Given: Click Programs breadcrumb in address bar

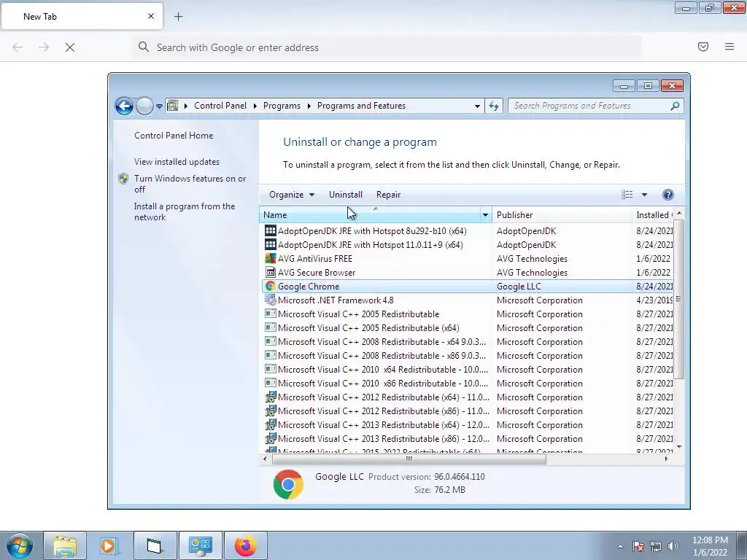Looking at the screenshot, I should pyautogui.click(x=282, y=106).
